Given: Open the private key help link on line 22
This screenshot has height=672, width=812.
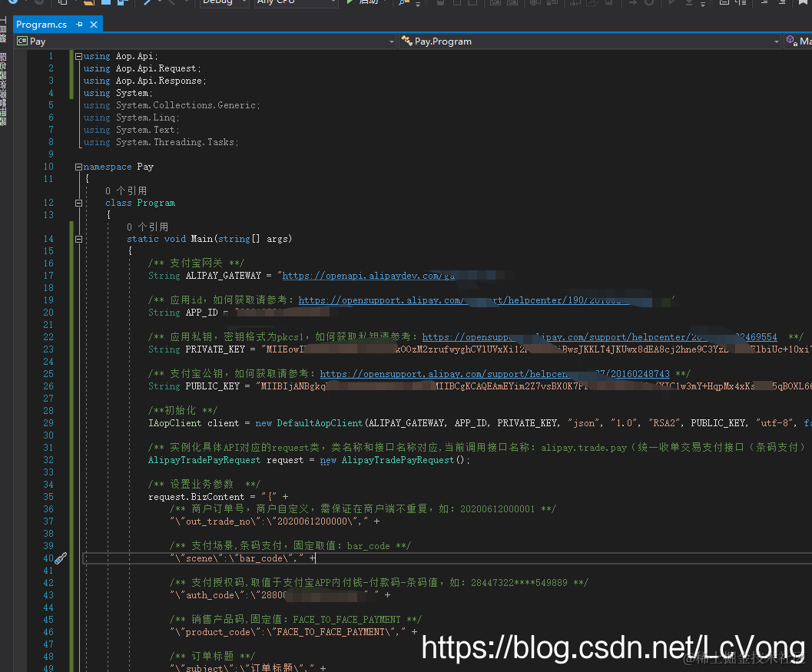Looking at the screenshot, I should click(599, 337).
